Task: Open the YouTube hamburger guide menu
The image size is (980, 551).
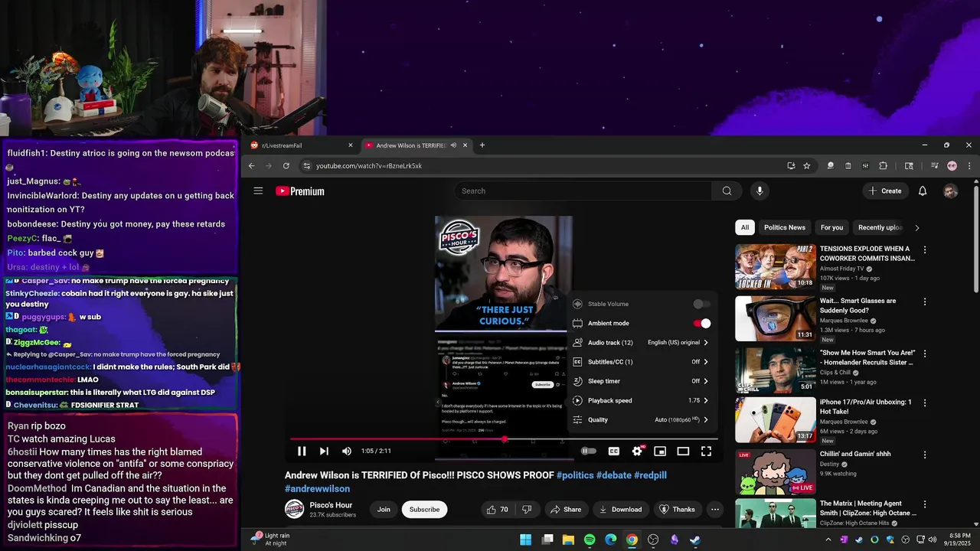Action: click(258, 191)
